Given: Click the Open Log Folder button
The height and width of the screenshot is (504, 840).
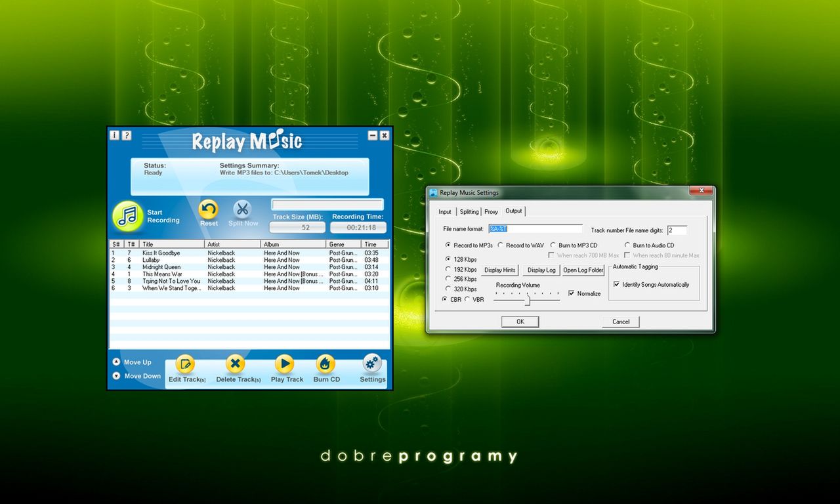Looking at the screenshot, I should coord(583,270).
